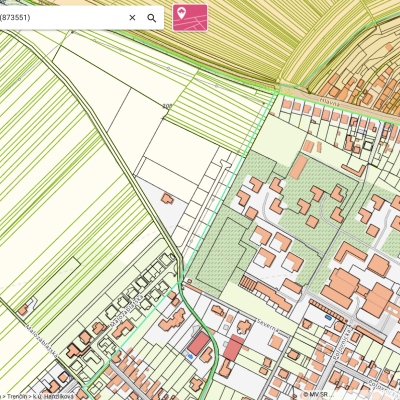Select the small blue marker beside the red building

point(190,356)
